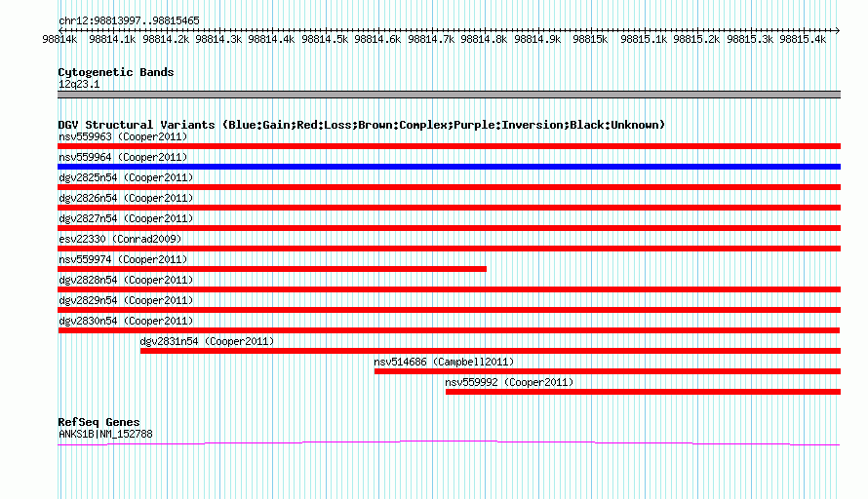The height and width of the screenshot is (499, 868).
Task: Select the Cytogenetic Bands track title
Action: pyautogui.click(x=116, y=72)
